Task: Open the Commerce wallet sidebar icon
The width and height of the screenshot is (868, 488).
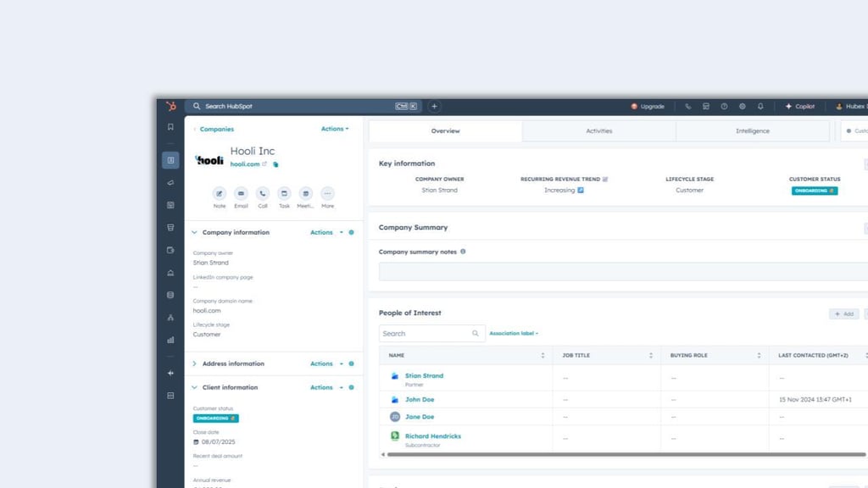Action: point(170,250)
